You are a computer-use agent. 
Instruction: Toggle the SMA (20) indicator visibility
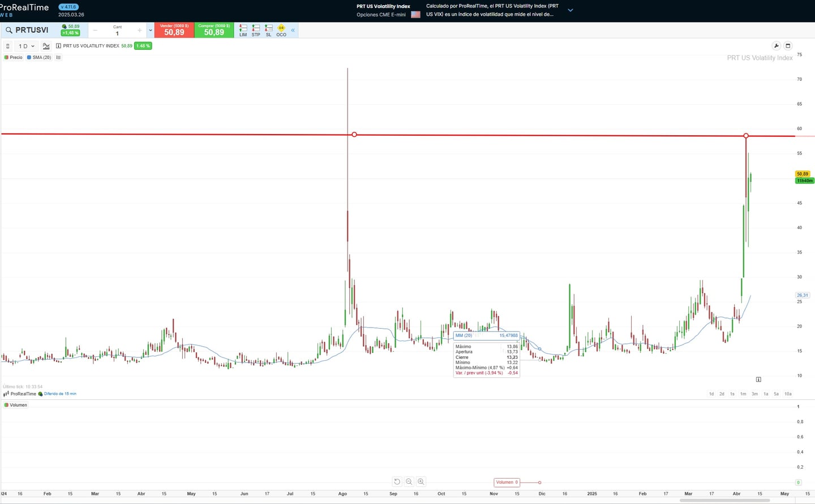click(x=38, y=57)
